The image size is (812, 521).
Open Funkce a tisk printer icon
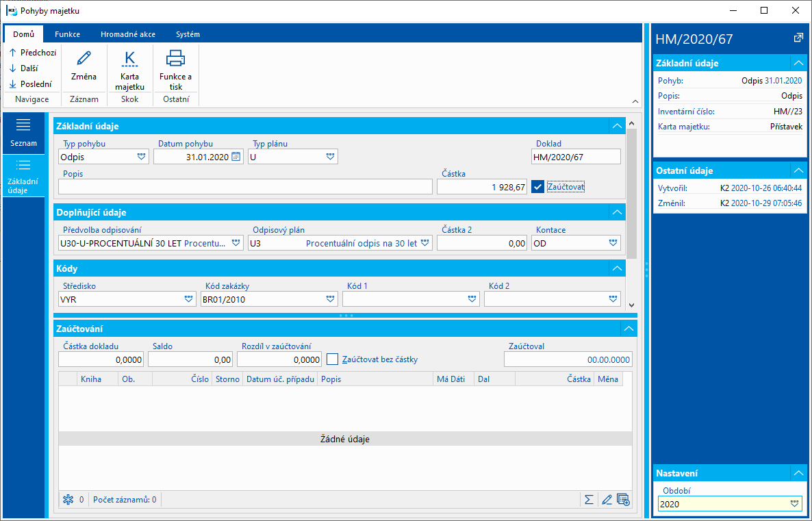point(175,58)
